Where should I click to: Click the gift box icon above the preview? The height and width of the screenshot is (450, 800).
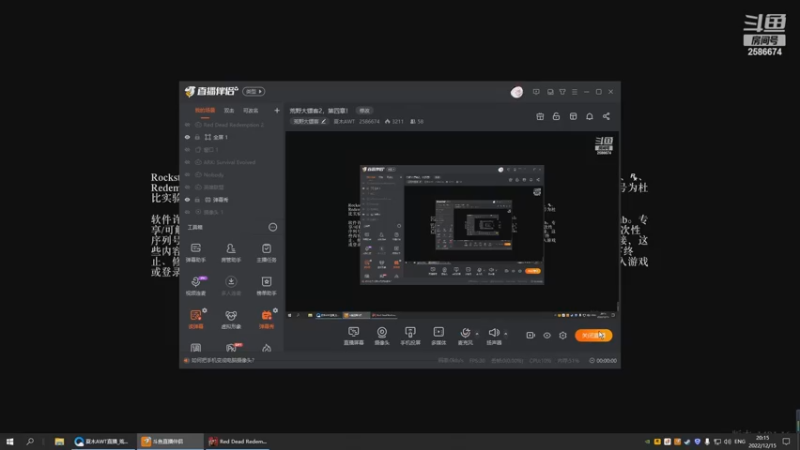[540, 116]
